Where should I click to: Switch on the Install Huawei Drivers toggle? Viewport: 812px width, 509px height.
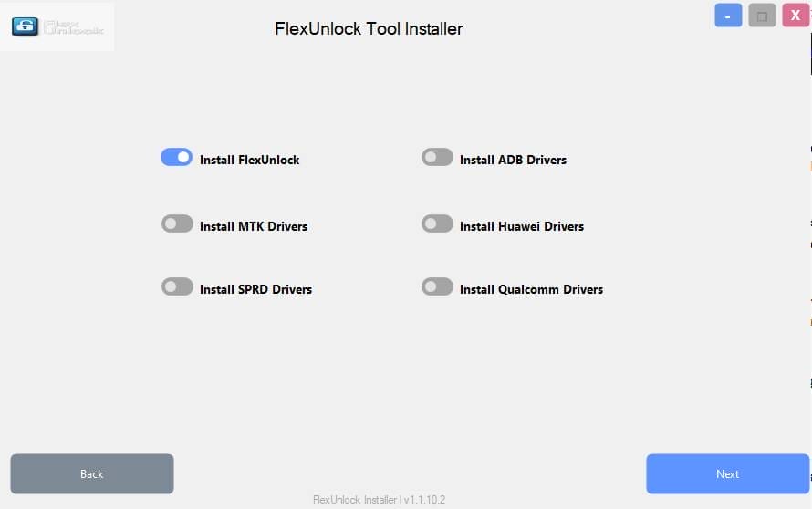tap(437, 224)
